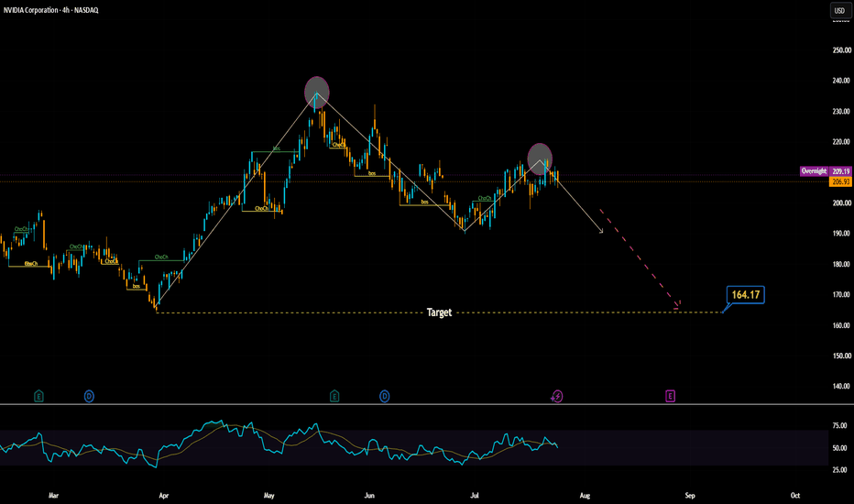The image size is (854, 504).
Task: Open the USD currency selector
Action: (x=839, y=10)
